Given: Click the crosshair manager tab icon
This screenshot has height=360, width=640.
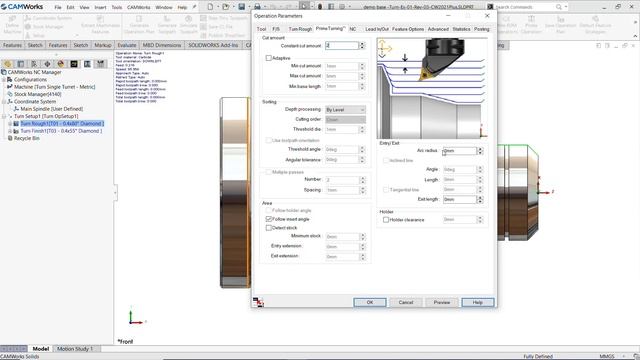Looking at the screenshot, I should [47, 64].
